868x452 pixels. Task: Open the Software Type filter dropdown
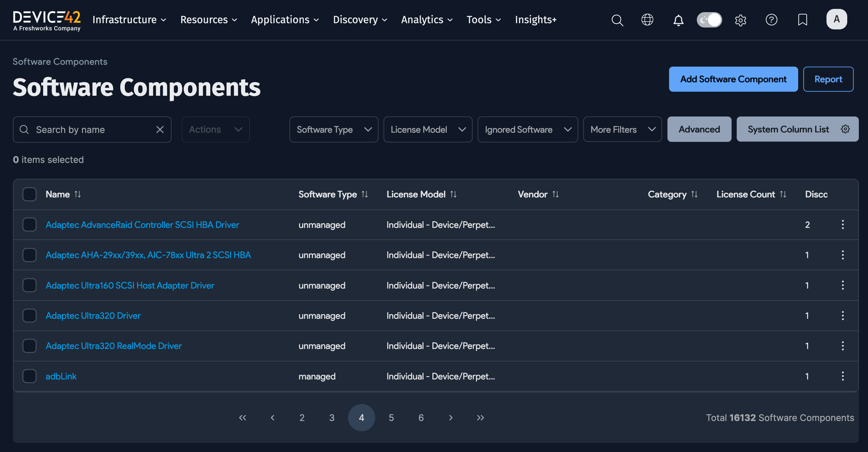coord(334,129)
